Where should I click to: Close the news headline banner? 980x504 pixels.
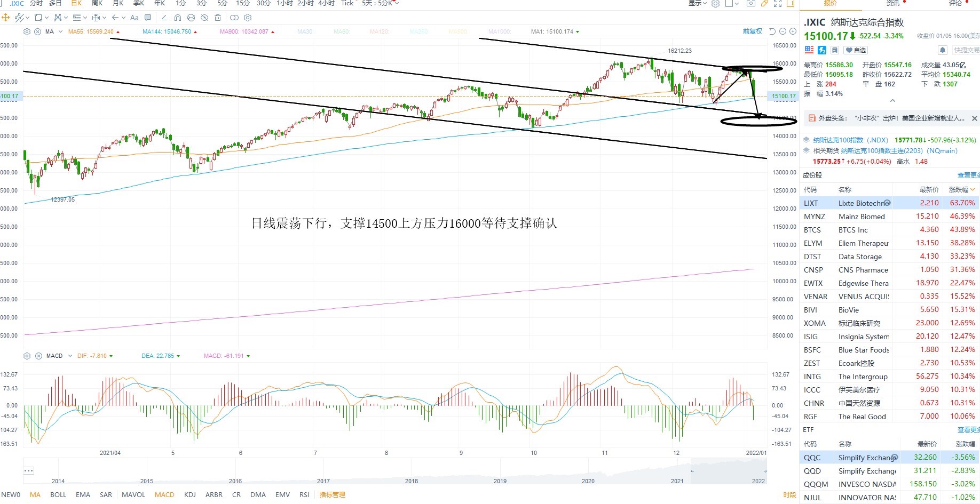(x=974, y=118)
